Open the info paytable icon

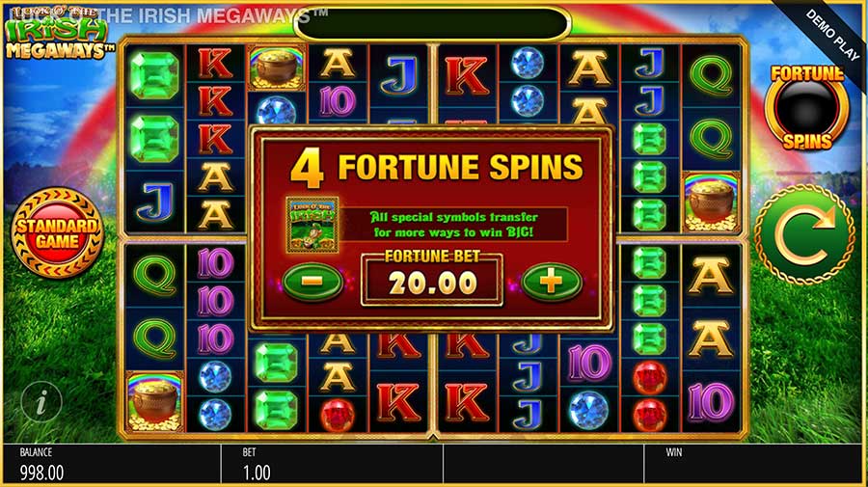tap(41, 402)
